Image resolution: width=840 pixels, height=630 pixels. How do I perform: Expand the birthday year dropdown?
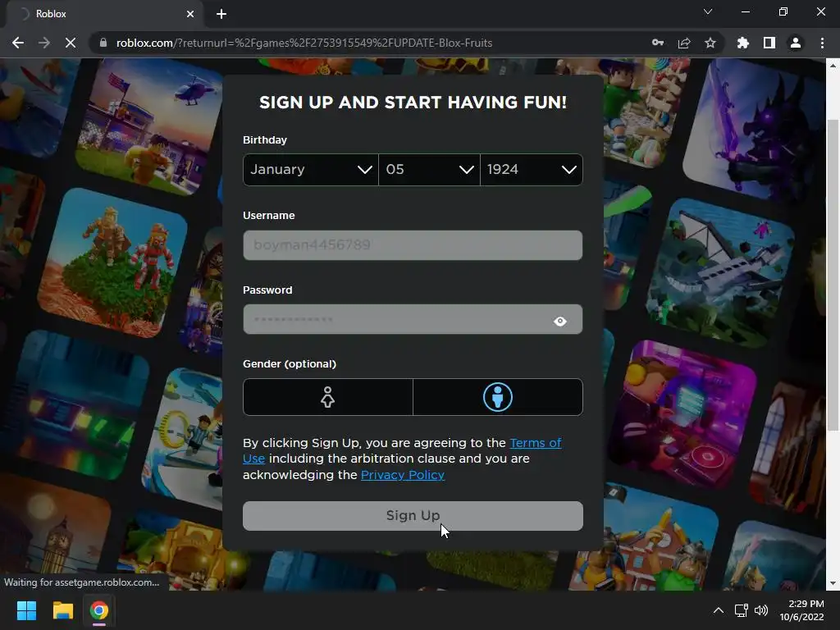pyautogui.click(x=532, y=170)
